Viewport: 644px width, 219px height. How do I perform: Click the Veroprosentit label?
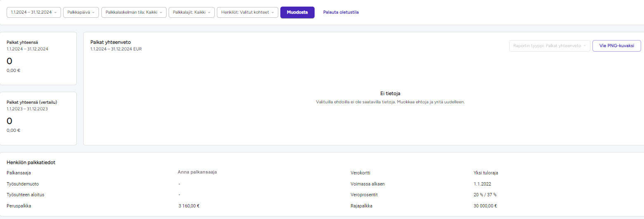pos(364,195)
